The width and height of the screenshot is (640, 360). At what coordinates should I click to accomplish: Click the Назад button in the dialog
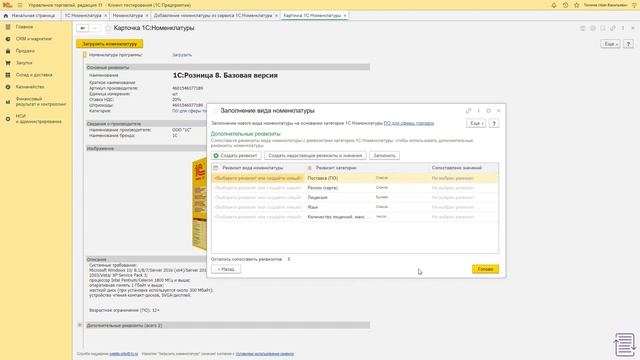point(226,269)
